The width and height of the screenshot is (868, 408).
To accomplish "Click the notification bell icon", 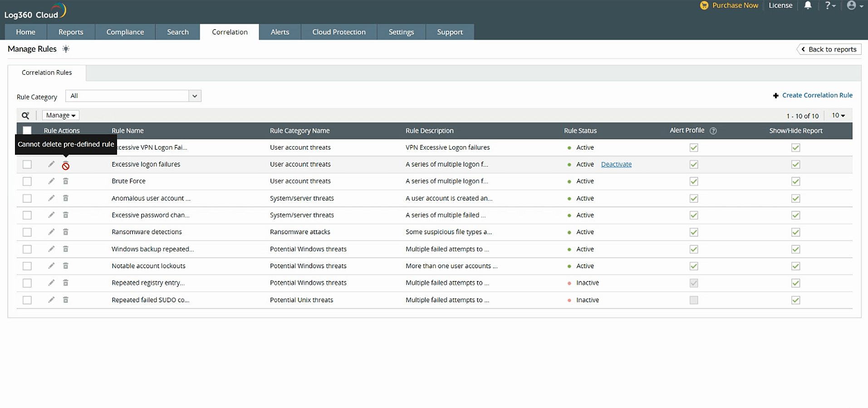I will [808, 5].
